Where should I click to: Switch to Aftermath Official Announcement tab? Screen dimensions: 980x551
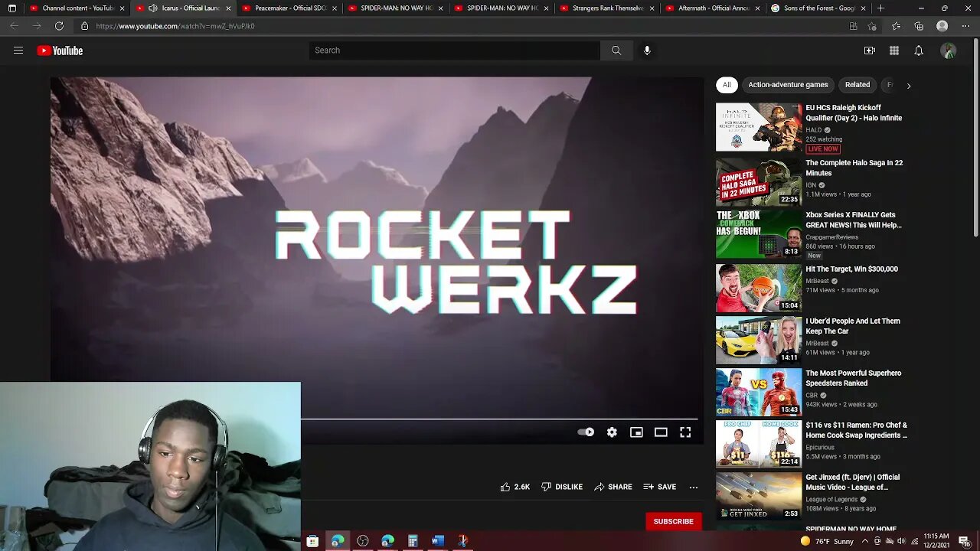pyautogui.click(x=714, y=8)
